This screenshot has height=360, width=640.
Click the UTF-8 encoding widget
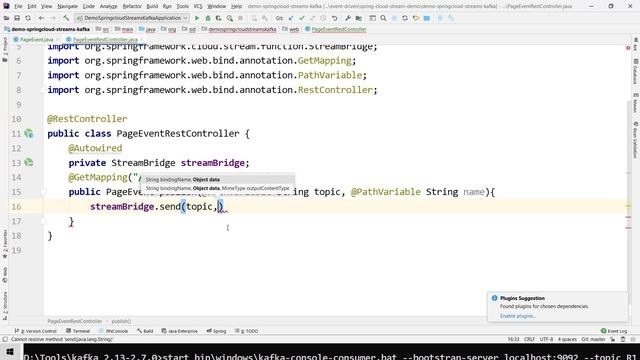point(546,339)
